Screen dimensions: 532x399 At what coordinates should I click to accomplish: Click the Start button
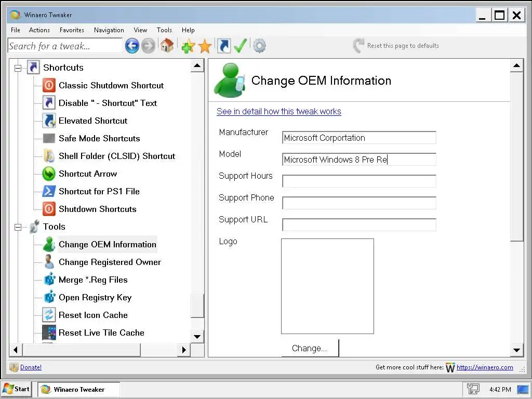(16, 389)
